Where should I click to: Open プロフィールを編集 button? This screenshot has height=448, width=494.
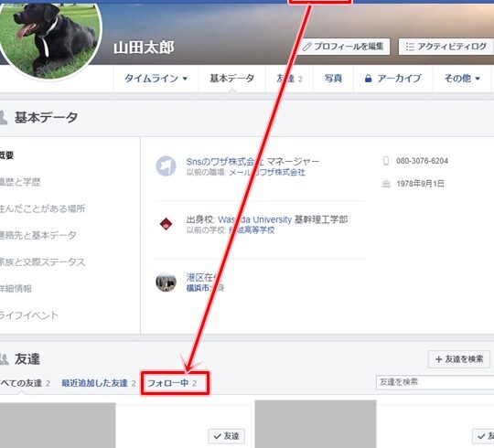pos(343,47)
